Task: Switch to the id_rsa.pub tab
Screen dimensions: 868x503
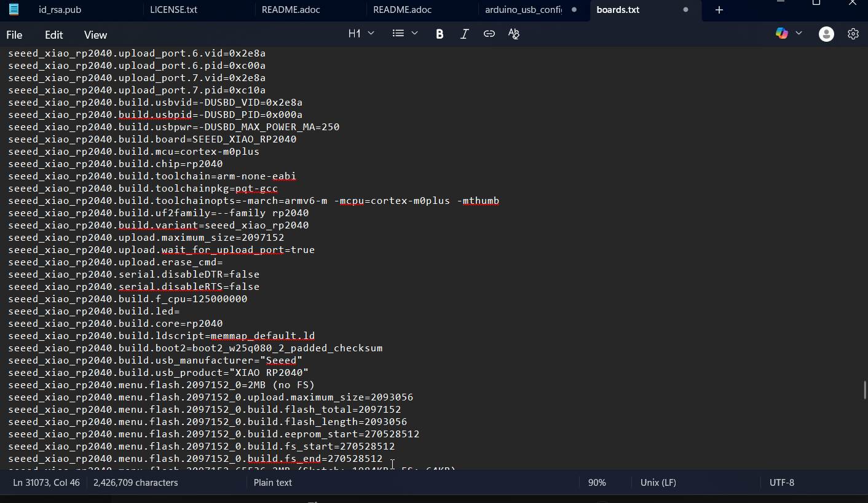Action: (x=60, y=10)
